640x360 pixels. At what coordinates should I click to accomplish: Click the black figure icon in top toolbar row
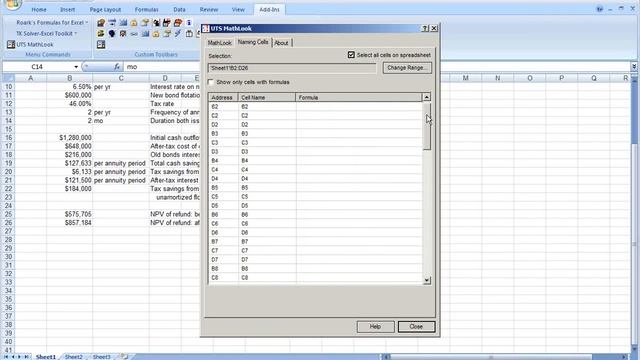[156, 23]
